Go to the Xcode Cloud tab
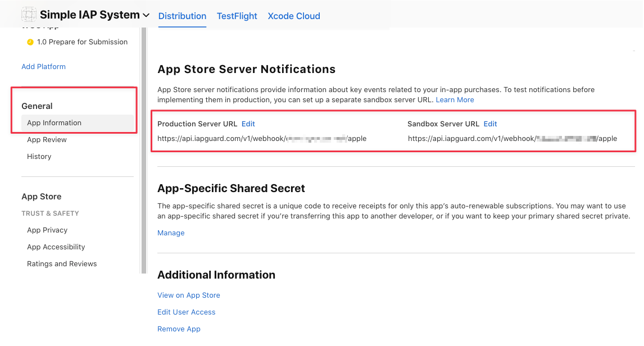 click(x=294, y=16)
